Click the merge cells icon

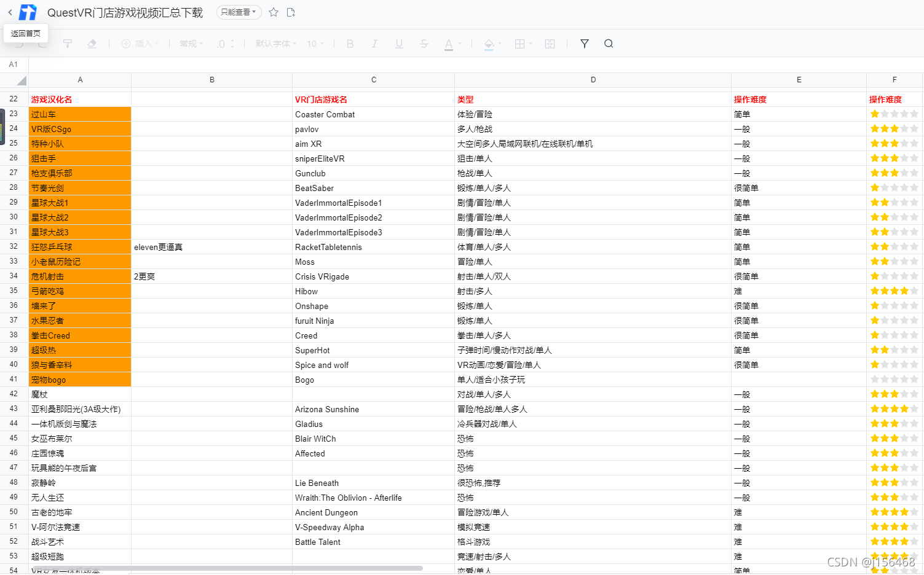click(x=550, y=44)
